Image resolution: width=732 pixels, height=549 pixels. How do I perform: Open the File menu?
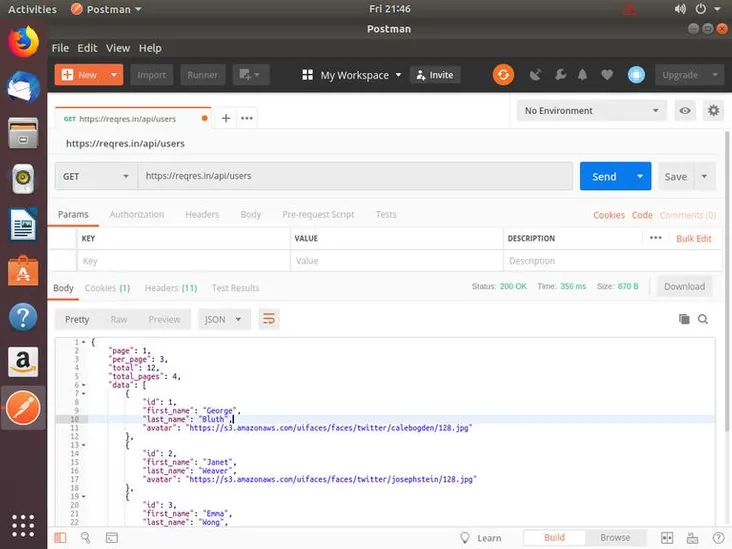coord(60,48)
